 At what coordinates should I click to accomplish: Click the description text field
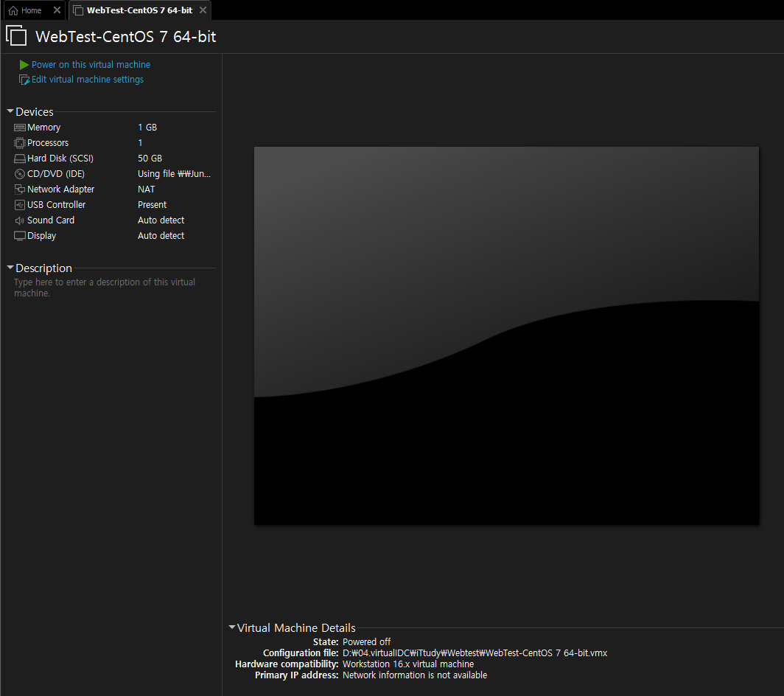point(105,288)
